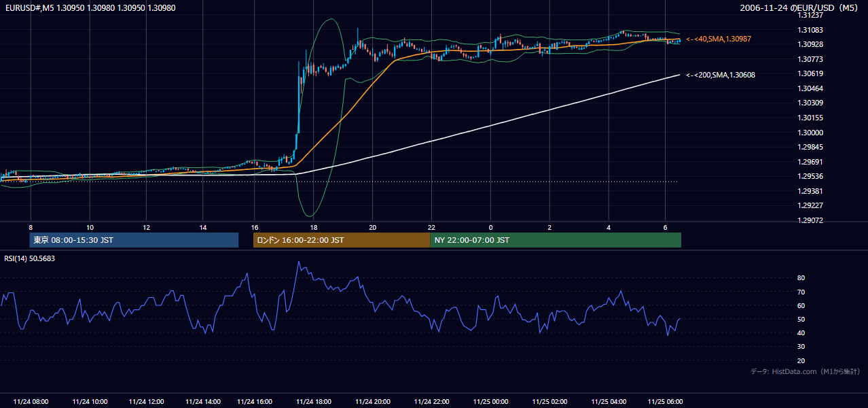Click RSI axis level 50
The image size is (868, 408).
pyautogui.click(x=801, y=319)
